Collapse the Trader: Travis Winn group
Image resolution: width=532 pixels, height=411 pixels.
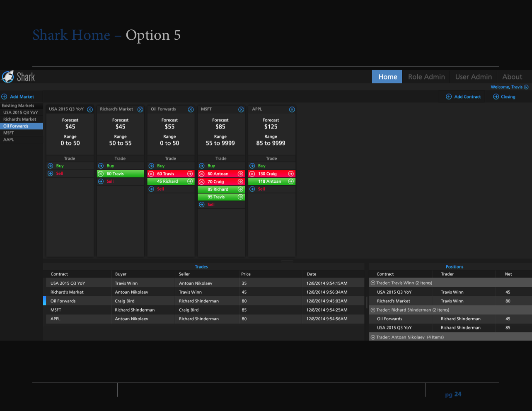pos(373,283)
